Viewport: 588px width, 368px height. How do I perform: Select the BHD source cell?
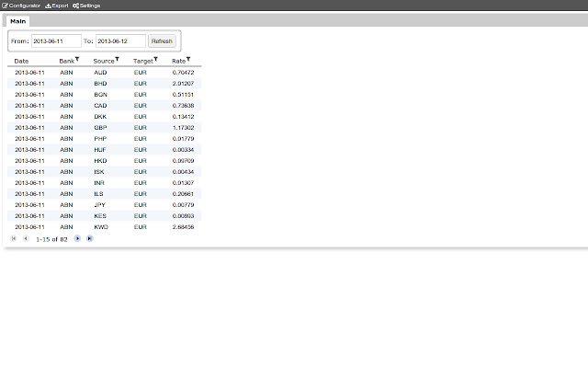pos(100,84)
